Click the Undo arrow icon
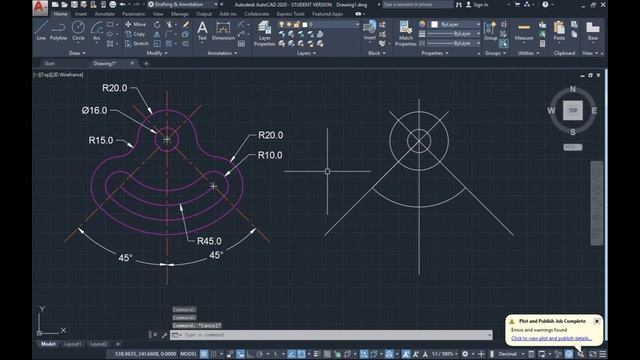 (x=122, y=4)
